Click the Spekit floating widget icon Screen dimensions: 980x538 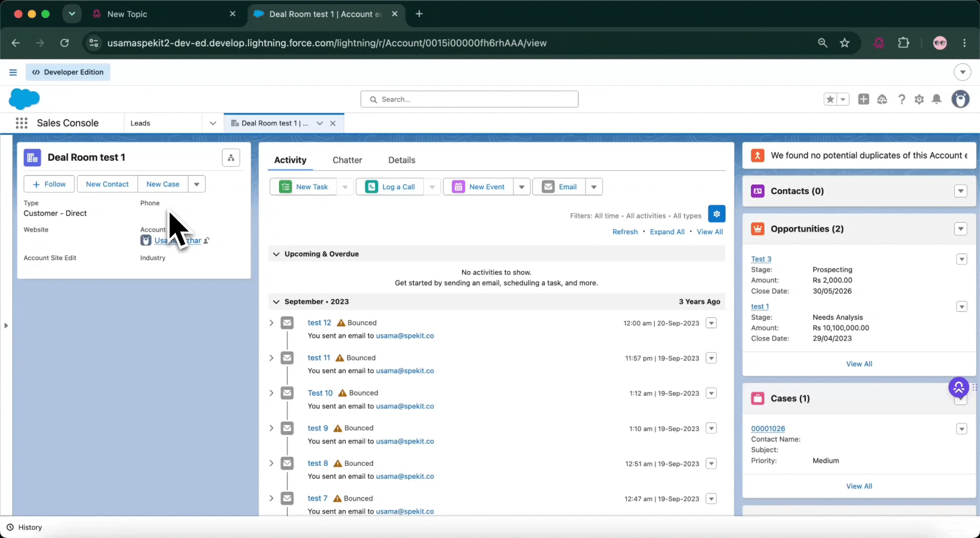click(x=959, y=387)
